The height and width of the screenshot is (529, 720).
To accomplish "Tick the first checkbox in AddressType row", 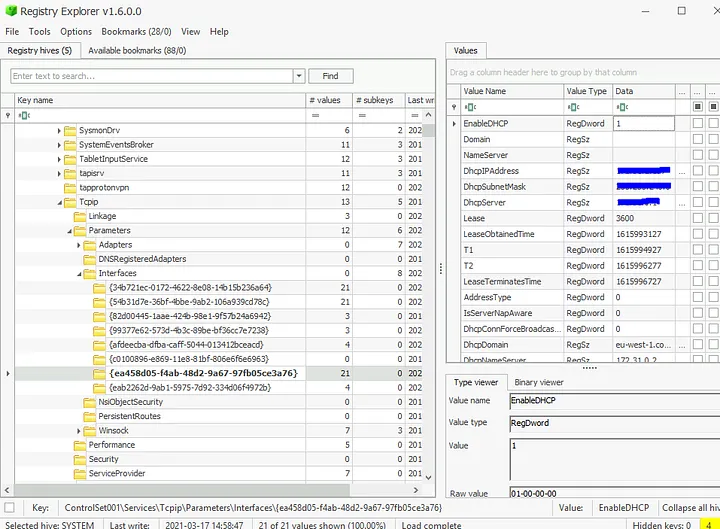I will (x=698, y=298).
